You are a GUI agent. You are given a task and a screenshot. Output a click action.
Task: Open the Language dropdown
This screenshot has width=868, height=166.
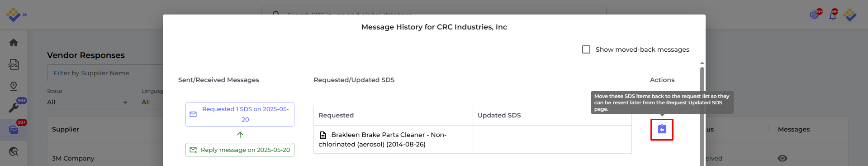coord(152,103)
